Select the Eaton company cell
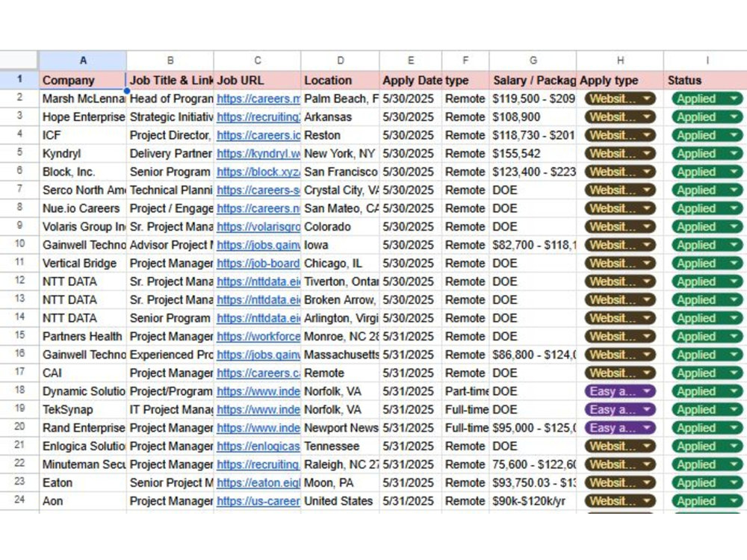This screenshot has height=560, width=747. pos(83,483)
